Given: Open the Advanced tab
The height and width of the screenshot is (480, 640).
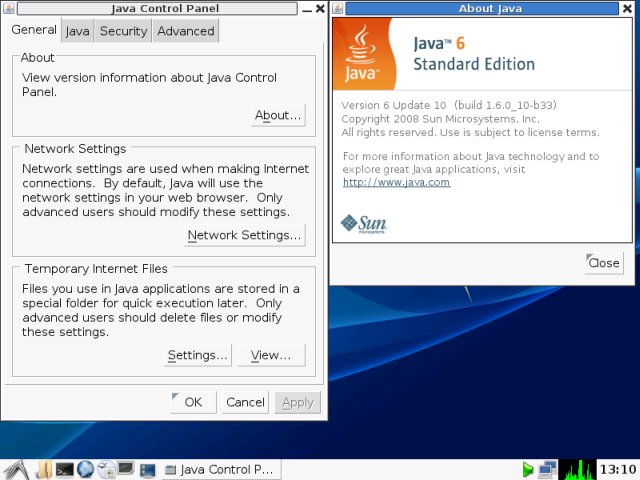Looking at the screenshot, I should 186,31.
